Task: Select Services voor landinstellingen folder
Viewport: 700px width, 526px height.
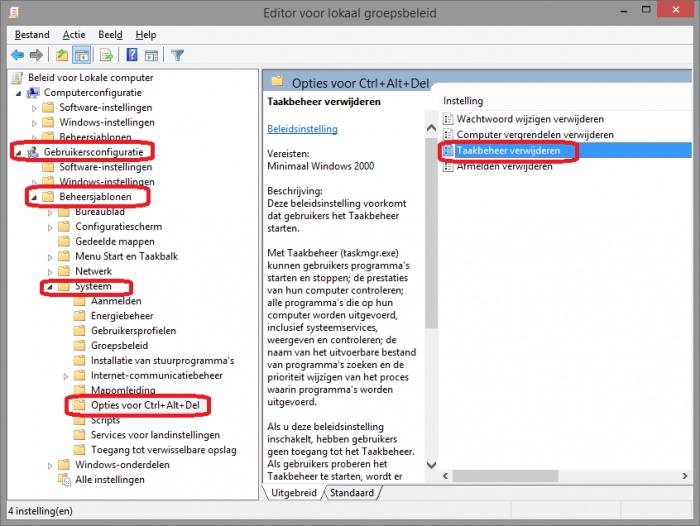Action: tap(155, 435)
